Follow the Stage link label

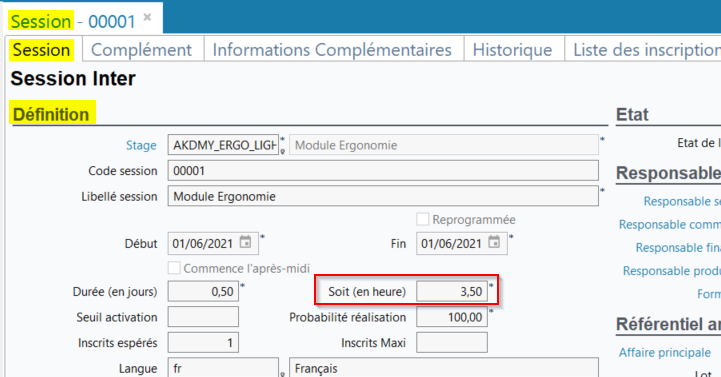(141, 145)
